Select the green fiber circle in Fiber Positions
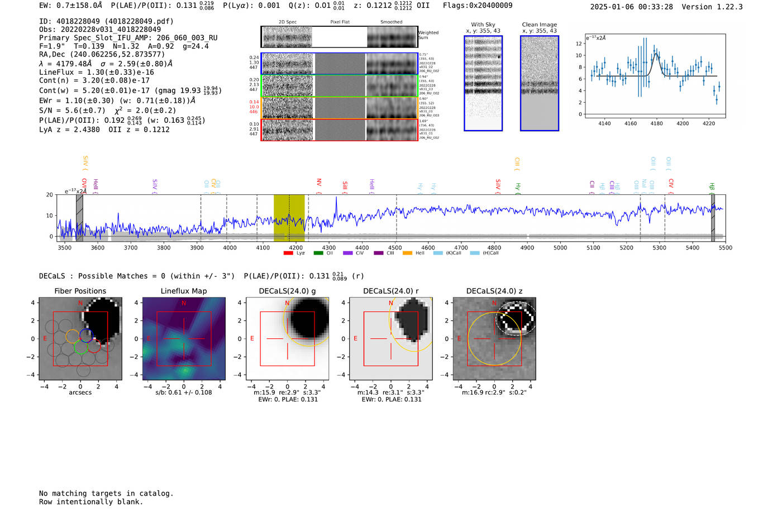This screenshot has width=782, height=532. 80,348
